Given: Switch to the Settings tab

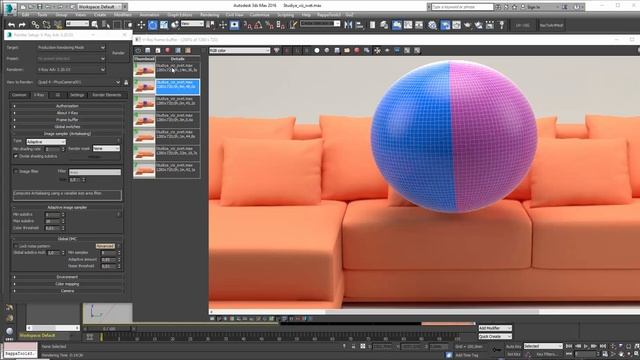Looking at the screenshot, I should click(77, 95).
